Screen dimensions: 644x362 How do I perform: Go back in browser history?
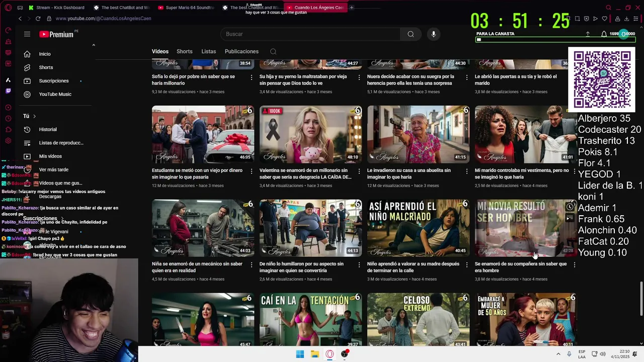20,19
